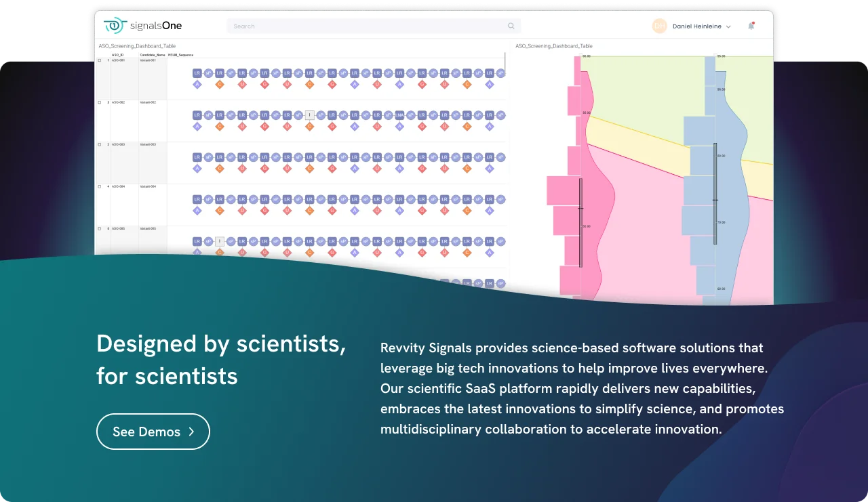The width and height of the screenshot is (868, 502).
Task: Select the Variant-002 cell
Action: tap(148, 102)
